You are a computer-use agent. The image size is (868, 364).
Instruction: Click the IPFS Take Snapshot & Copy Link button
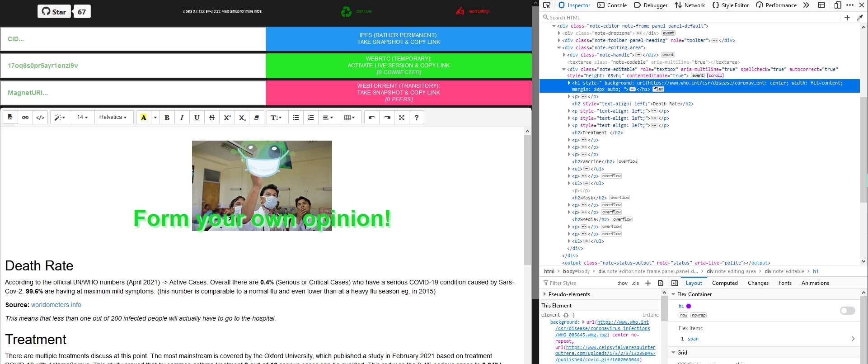tap(399, 38)
